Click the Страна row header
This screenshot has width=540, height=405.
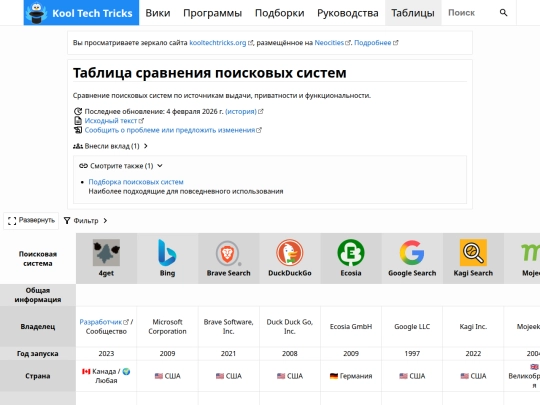pyautogui.click(x=38, y=376)
